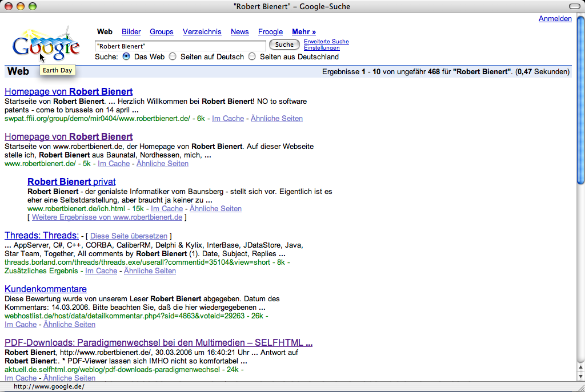Screen dimensions: 585x392
Task: Open the Anmelden sign-in link
Action: tap(555, 19)
